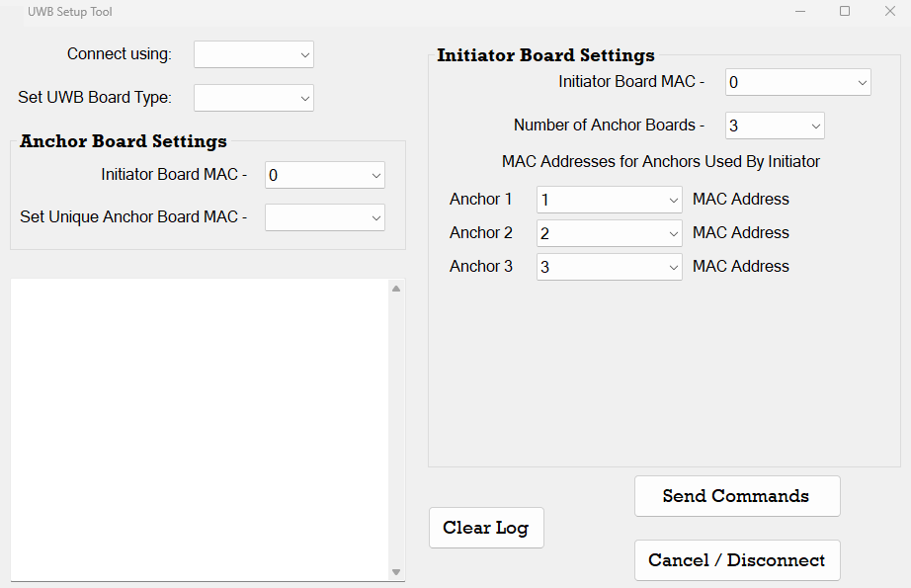The width and height of the screenshot is (911, 588).
Task: Click the Anchor 1 field showing value 1
Action: click(599, 201)
